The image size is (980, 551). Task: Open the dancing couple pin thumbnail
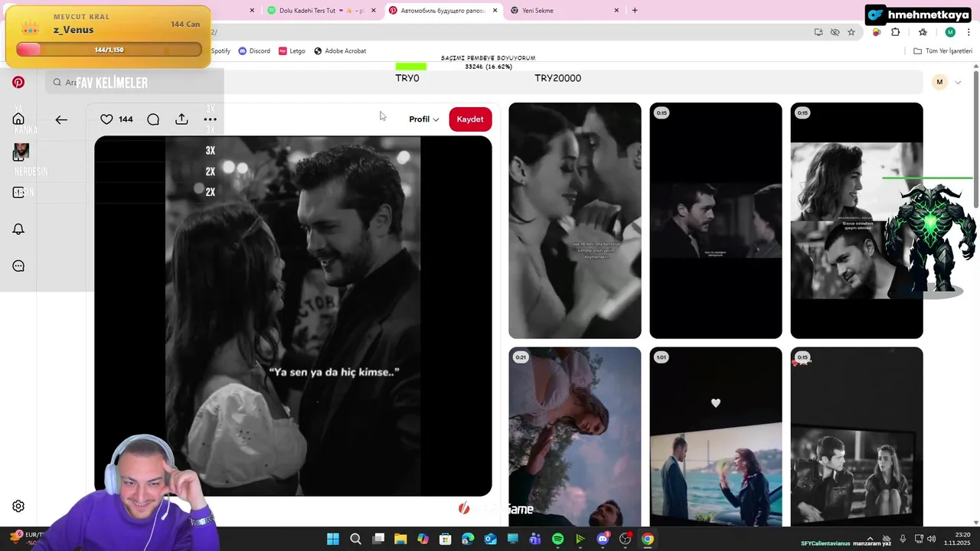(x=575, y=220)
